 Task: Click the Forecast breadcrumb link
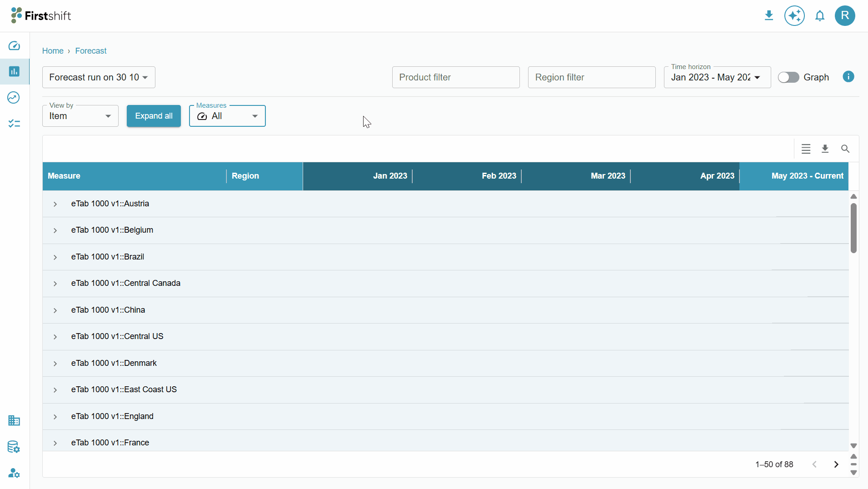click(91, 51)
